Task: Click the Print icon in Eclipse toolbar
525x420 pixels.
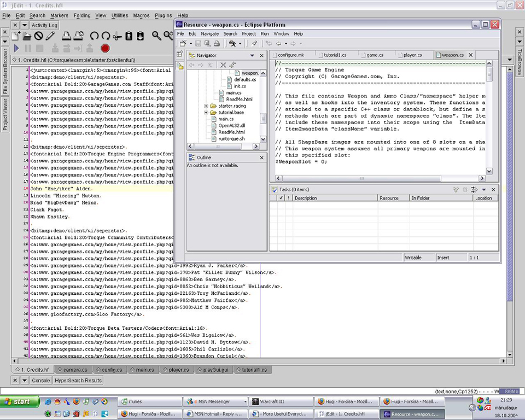Action: (x=217, y=44)
